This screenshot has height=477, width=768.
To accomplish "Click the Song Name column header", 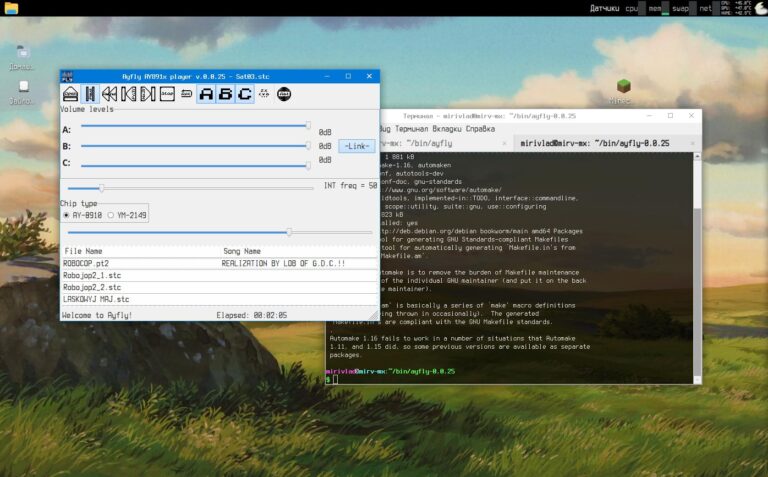I will point(242,251).
